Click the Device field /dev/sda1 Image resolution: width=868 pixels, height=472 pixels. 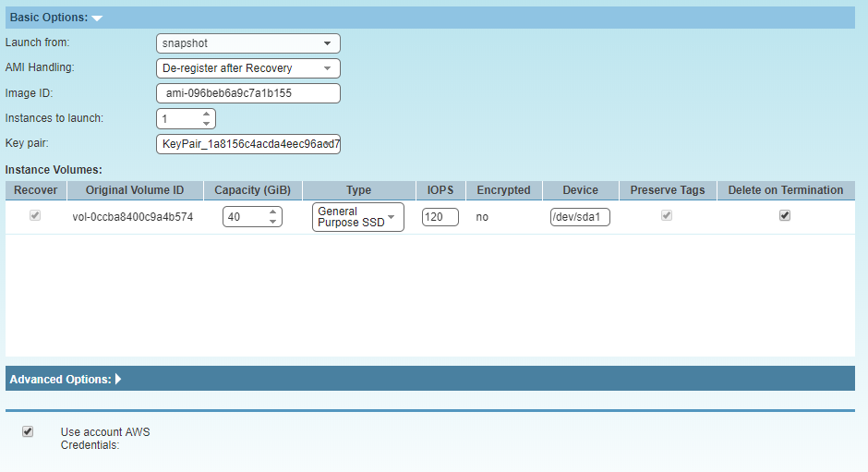click(x=580, y=217)
